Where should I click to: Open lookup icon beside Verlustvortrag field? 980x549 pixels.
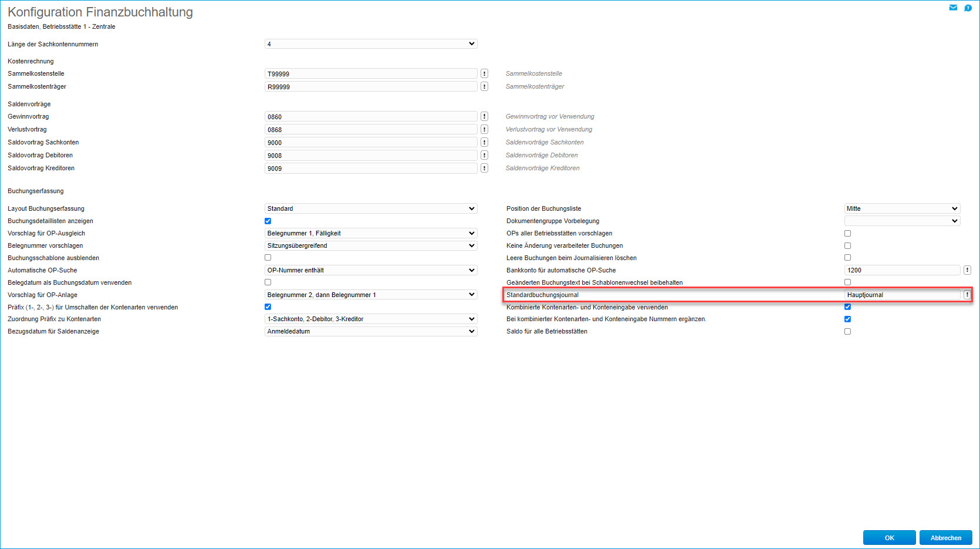[484, 129]
